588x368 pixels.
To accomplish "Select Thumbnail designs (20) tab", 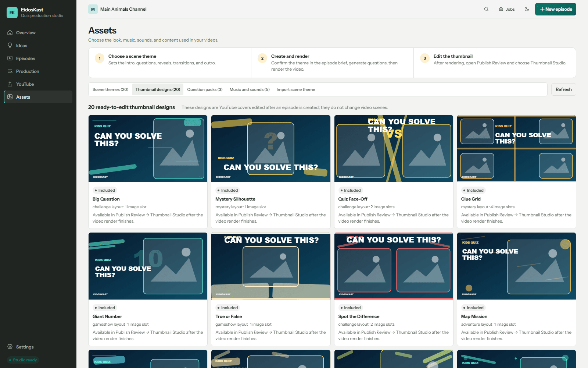I will pos(158,89).
